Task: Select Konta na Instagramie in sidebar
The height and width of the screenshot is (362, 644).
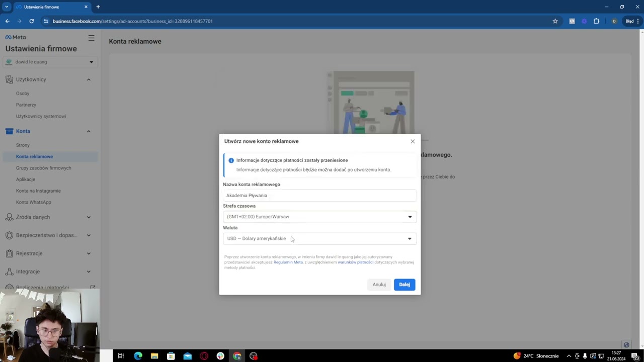Action: click(38, 191)
